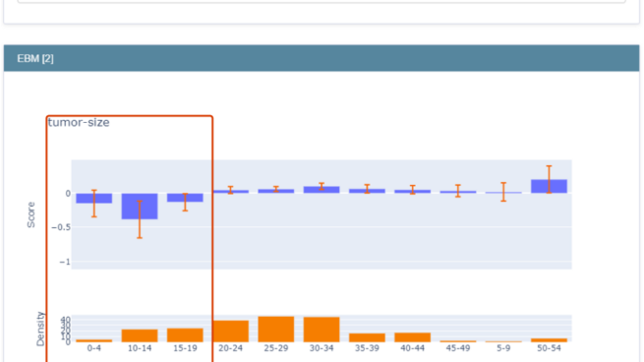Select the 0-4 score bar
The height and width of the screenshot is (362, 644).
click(94, 198)
